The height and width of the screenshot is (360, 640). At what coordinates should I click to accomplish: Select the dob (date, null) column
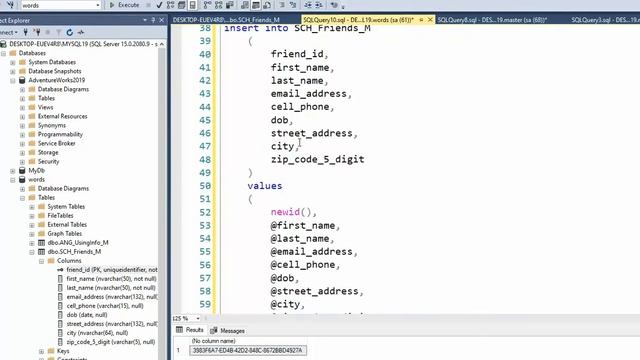(87, 315)
